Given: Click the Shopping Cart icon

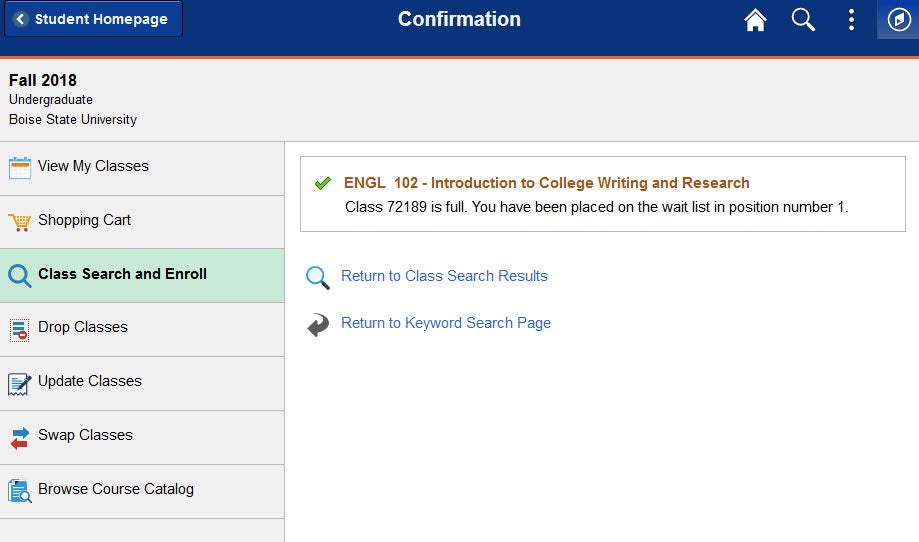Looking at the screenshot, I should [x=19, y=222].
